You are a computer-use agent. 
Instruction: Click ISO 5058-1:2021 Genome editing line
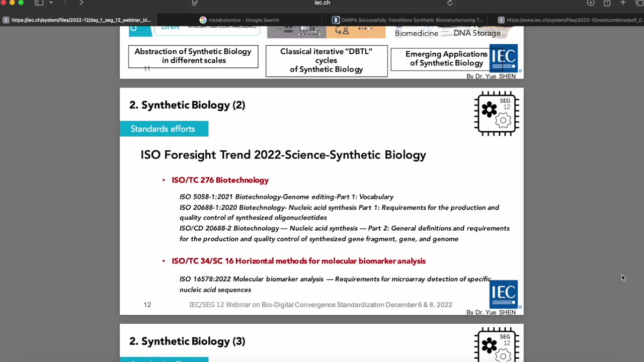point(286,197)
